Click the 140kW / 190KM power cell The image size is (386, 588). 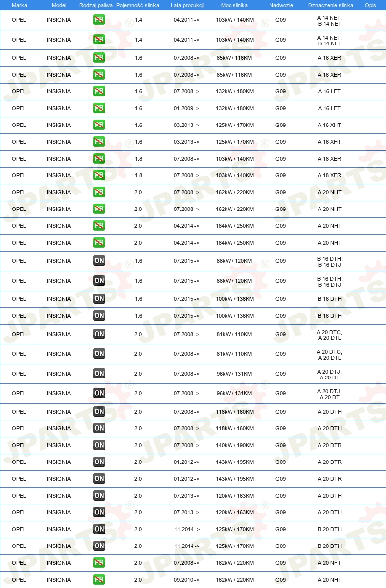tap(234, 446)
